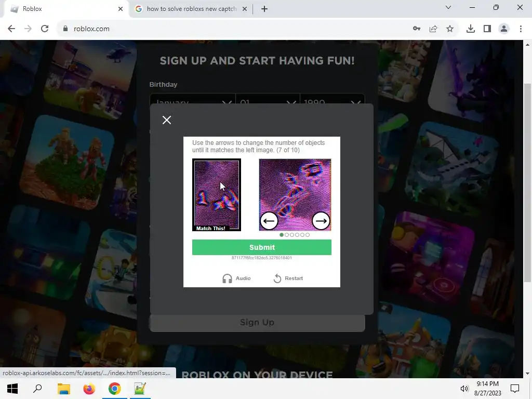View site information lock icon
Screen dimensions: 532x399
tap(65, 29)
